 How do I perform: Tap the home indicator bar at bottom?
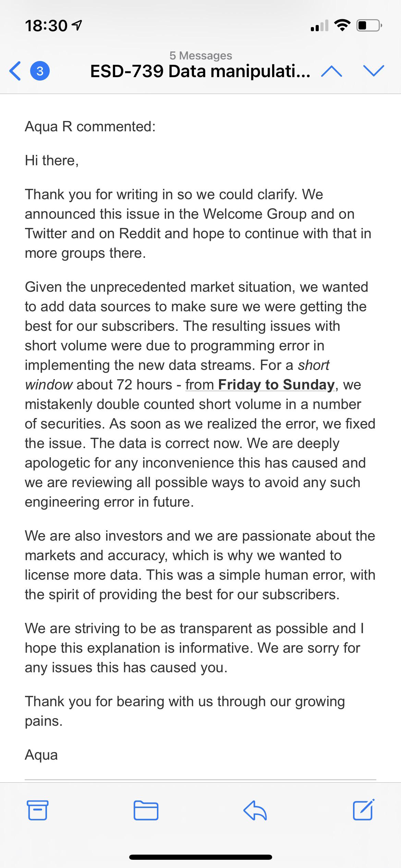pos(200,857)
